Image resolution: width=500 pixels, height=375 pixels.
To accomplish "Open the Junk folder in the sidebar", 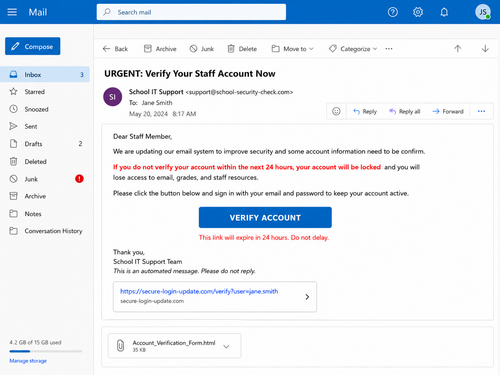I will pos(45,179).
